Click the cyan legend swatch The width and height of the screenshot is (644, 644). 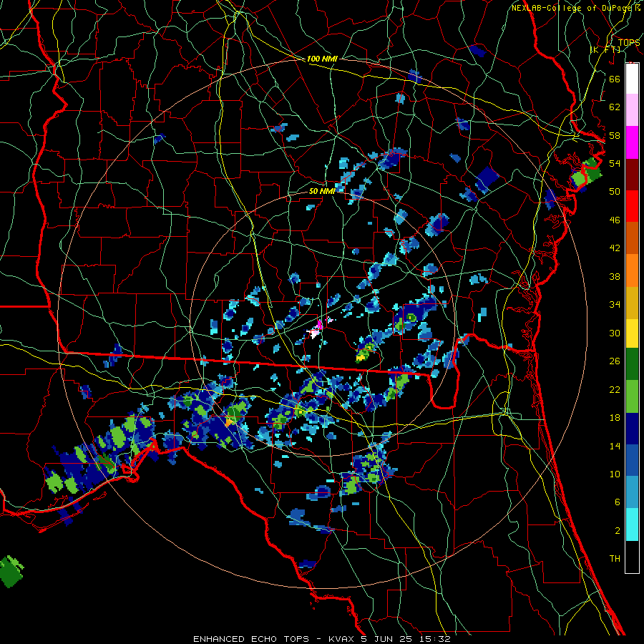[632, 525]
